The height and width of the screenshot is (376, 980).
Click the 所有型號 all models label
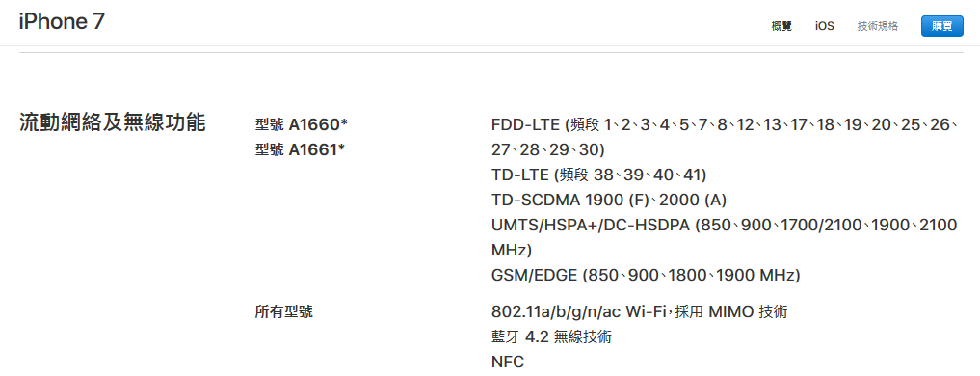pos(283,311)
